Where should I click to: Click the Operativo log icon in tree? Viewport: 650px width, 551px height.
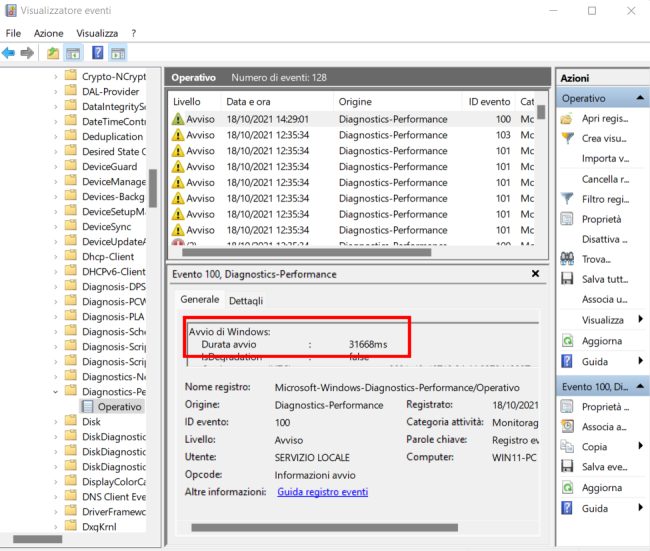(x=87, y=406)
